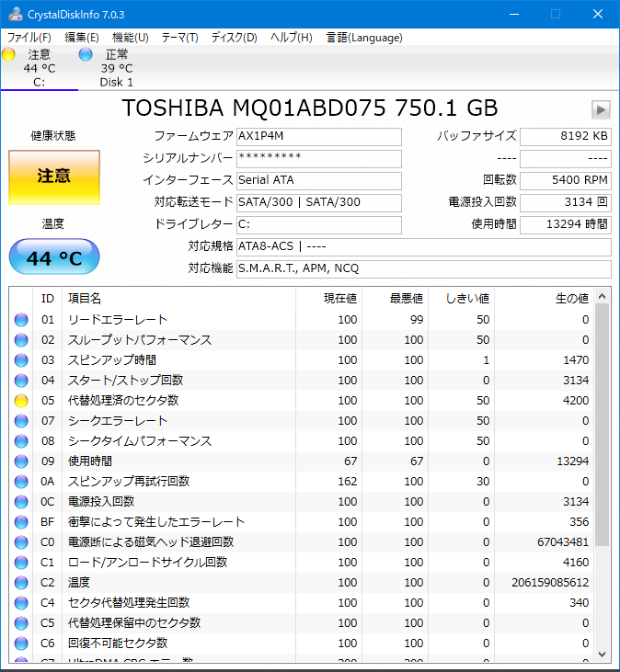Screen dimensions: 620x672
Task: Click the ファームウェア field showing AX1P4M
Action: (x=319, y=136)
